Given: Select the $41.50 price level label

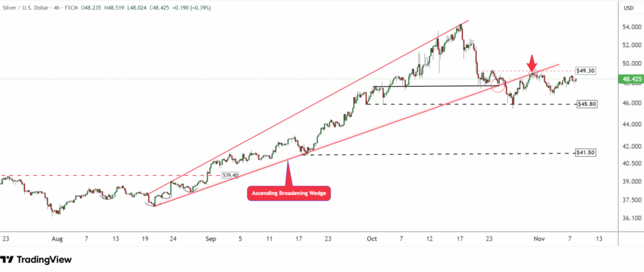Looking at the screenshot, I should [586, 153].
